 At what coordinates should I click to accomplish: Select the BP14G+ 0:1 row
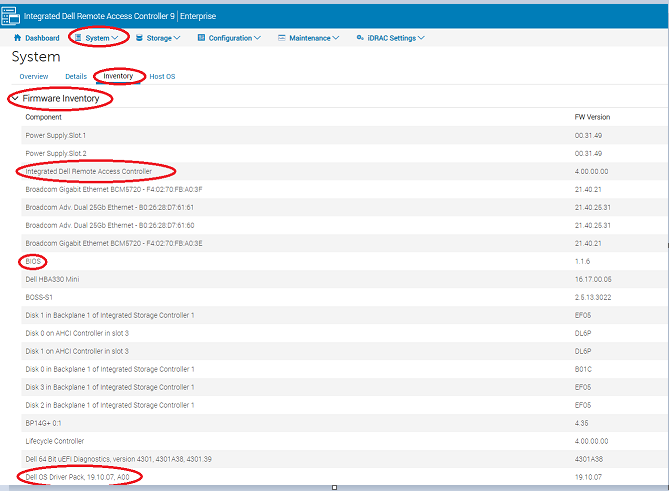click(x=345, y=423)
